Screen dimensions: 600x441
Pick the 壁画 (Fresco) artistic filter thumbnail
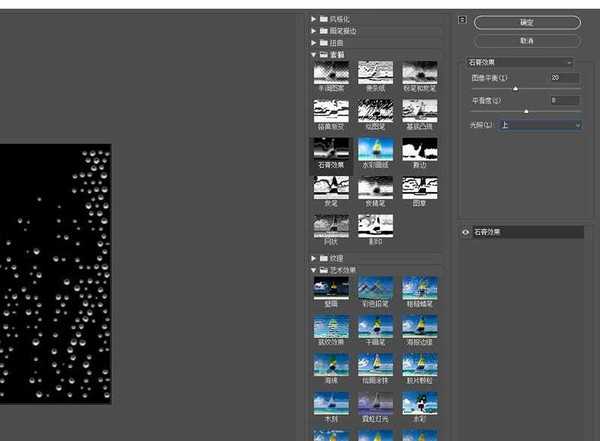pos(331,288)
